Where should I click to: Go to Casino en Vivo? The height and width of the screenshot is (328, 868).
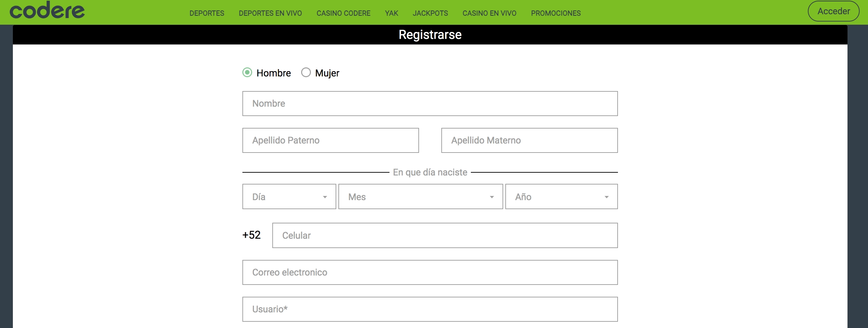click(x=489, y=13)
